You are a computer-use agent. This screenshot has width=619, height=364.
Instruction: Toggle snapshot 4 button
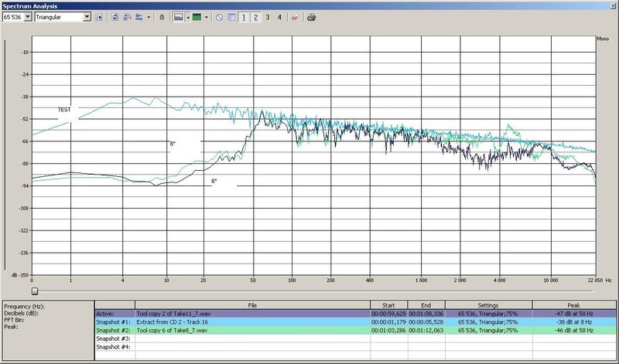point(279,16)
